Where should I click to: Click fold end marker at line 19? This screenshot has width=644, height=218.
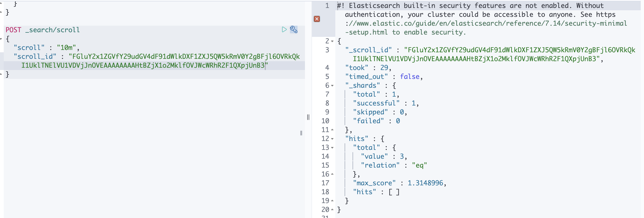332,201
